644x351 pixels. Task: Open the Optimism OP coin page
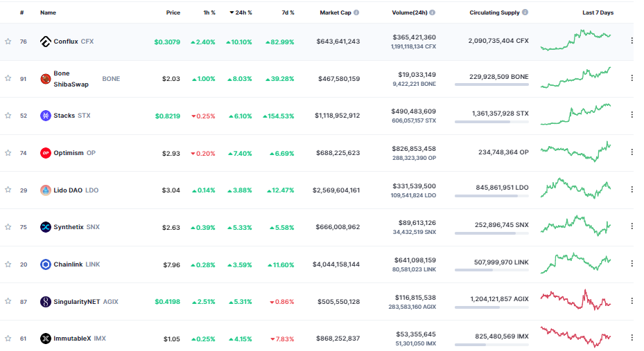point(74,153)
